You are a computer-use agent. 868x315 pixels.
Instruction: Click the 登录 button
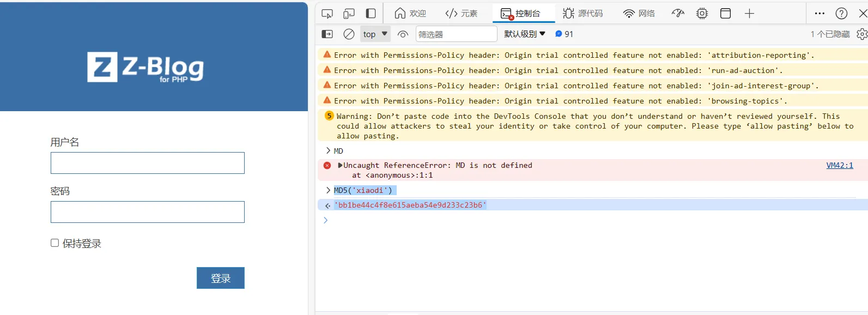pos(220,278)
